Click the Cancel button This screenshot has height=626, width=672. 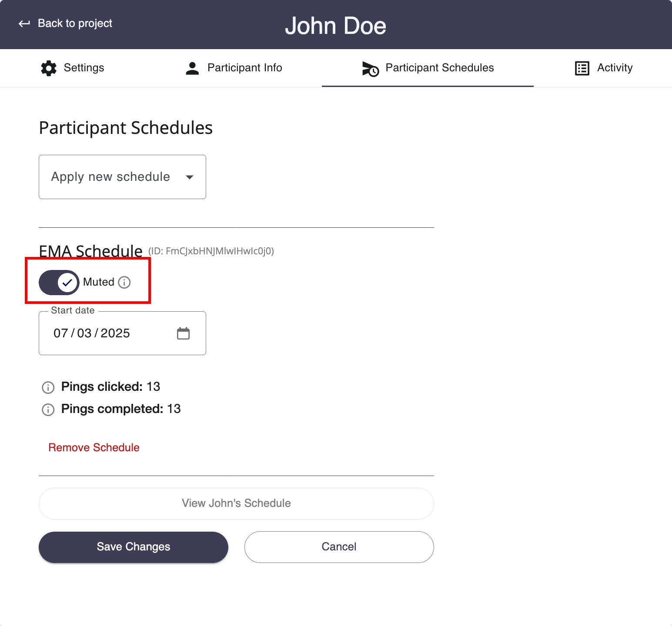click(339, 547)
